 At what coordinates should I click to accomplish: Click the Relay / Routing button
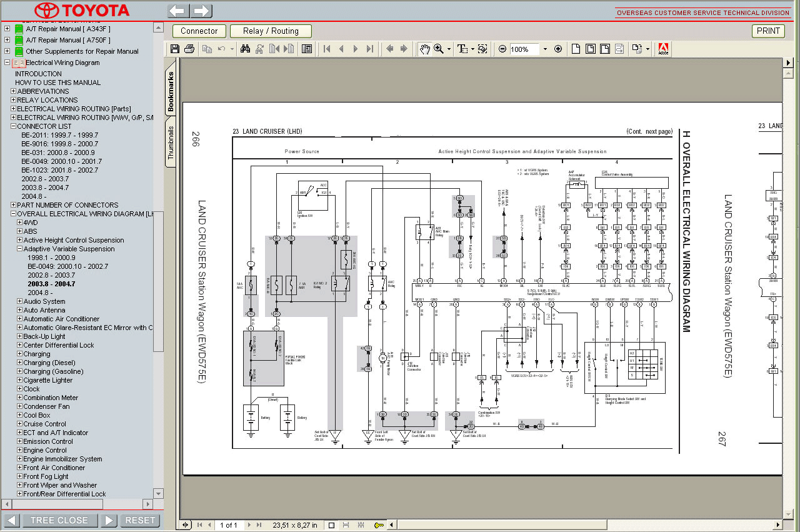(x=271, y=31)
